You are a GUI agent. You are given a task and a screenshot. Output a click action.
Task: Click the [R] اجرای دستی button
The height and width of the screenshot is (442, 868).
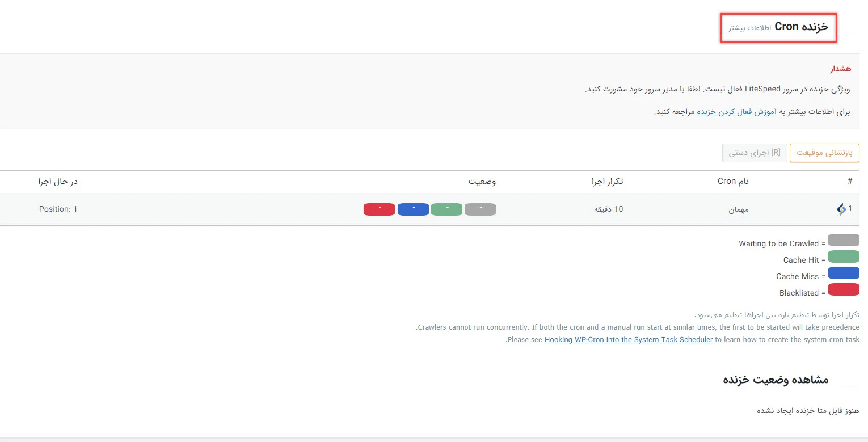[755, 153]
